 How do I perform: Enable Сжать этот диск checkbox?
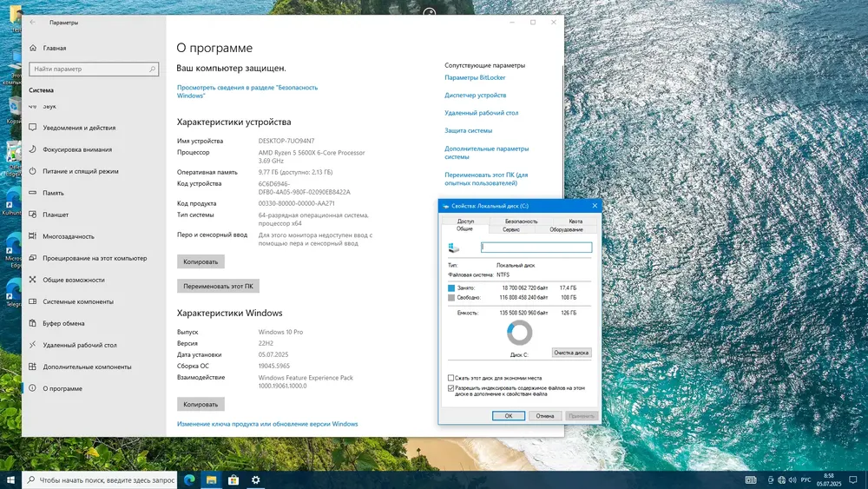coord(450,378)
